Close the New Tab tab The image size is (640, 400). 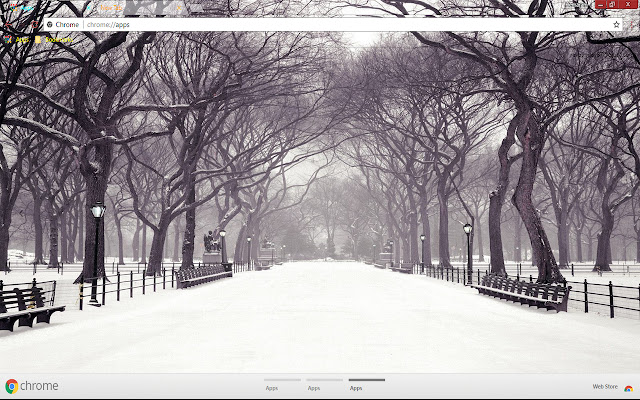click(x=179, y=8)
